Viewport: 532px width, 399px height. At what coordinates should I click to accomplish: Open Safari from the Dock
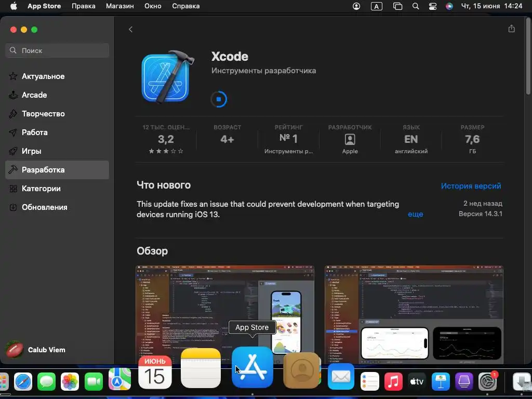tap(23, 381)
